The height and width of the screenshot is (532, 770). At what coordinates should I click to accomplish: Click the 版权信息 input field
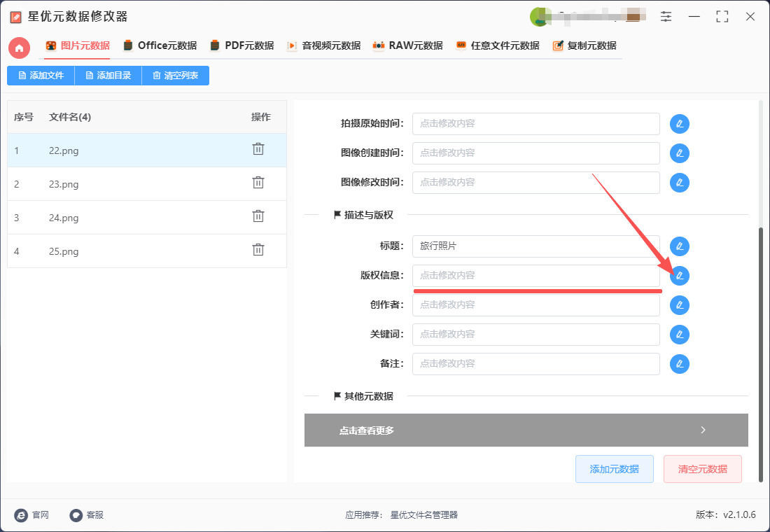pyautogui.click(x=535, y=276)
